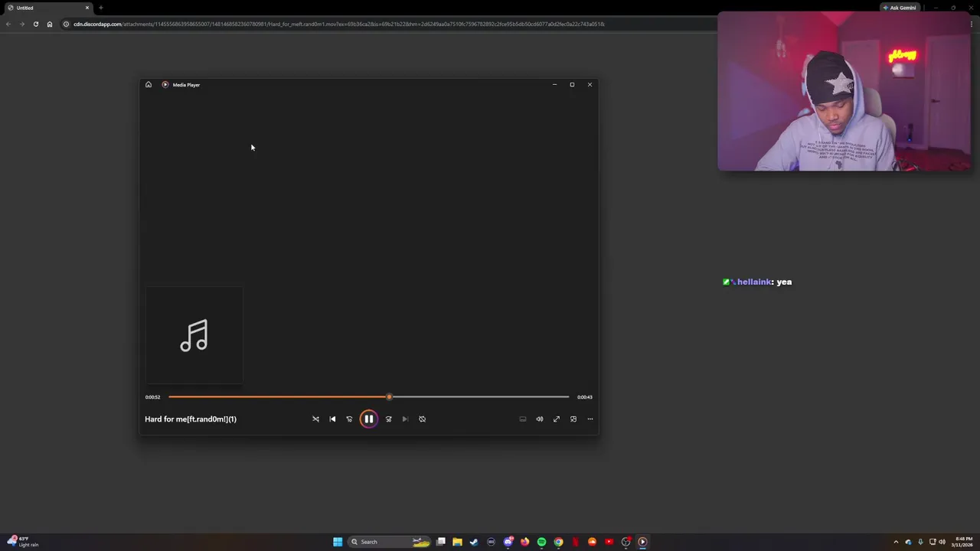The width and height of the screenshot is (980, 551).
Task: Open Steam from the taskbar
Action: (x=474, y=542)
